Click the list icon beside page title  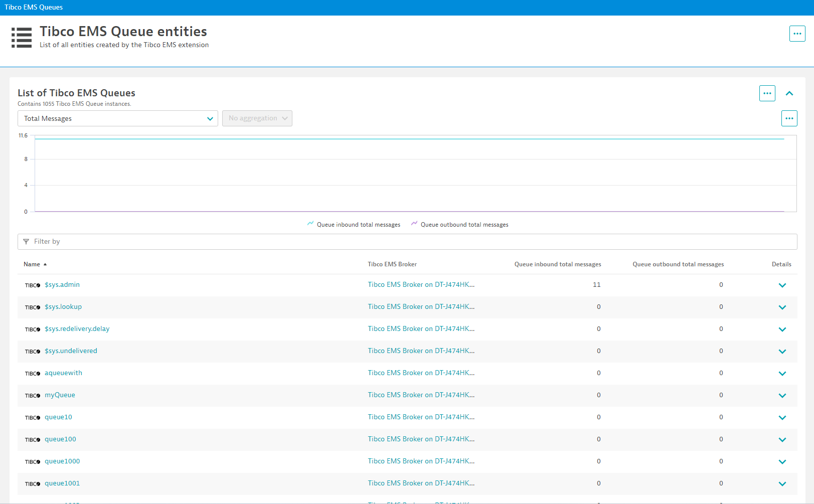point(22,38)
